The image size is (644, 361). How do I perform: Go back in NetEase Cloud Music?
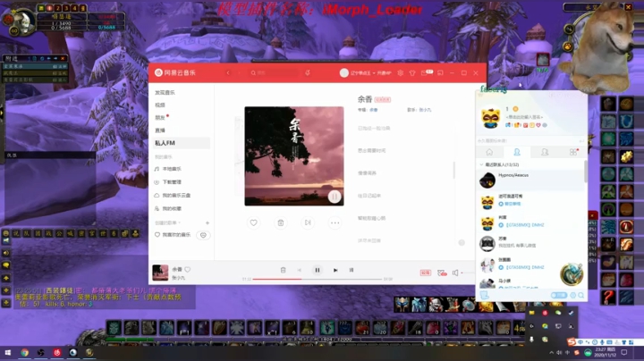(x=228, y=73)
